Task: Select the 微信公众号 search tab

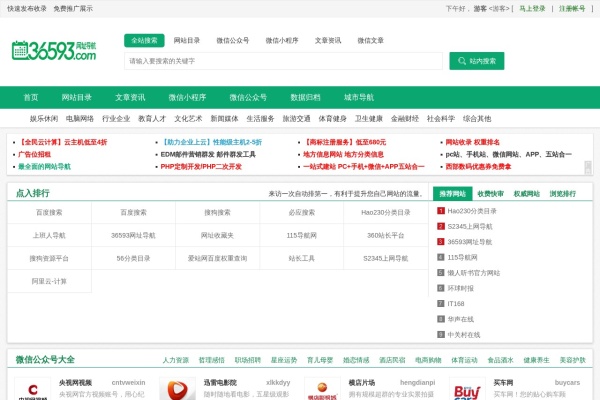Action: (x=233, y=40)
